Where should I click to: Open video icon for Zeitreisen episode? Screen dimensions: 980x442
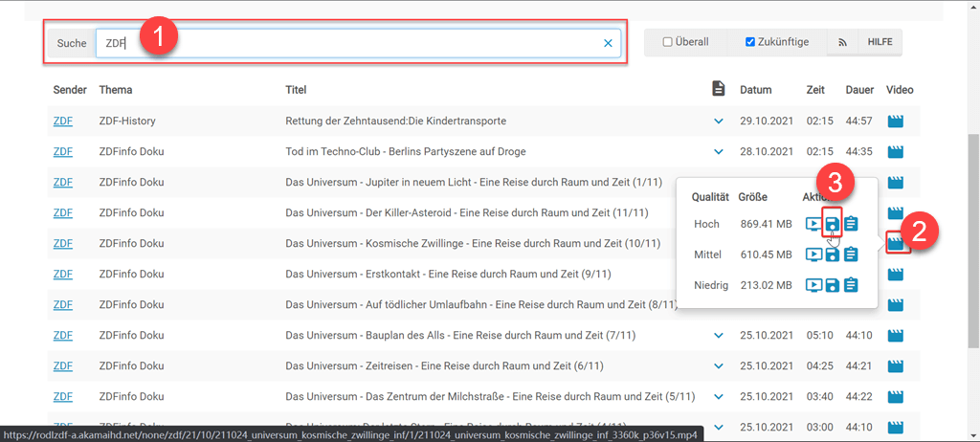[896, 365]
